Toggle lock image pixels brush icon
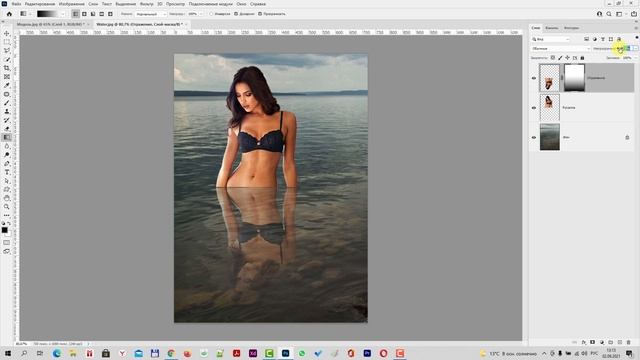640x360 pixels. click(560, 58)
